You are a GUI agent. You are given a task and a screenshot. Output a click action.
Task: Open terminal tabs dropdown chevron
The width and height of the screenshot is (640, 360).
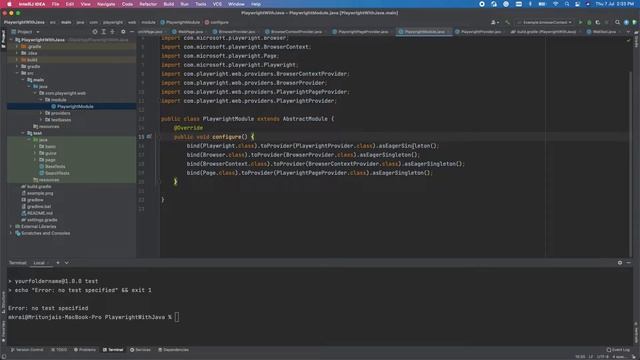tap(67, 262)
